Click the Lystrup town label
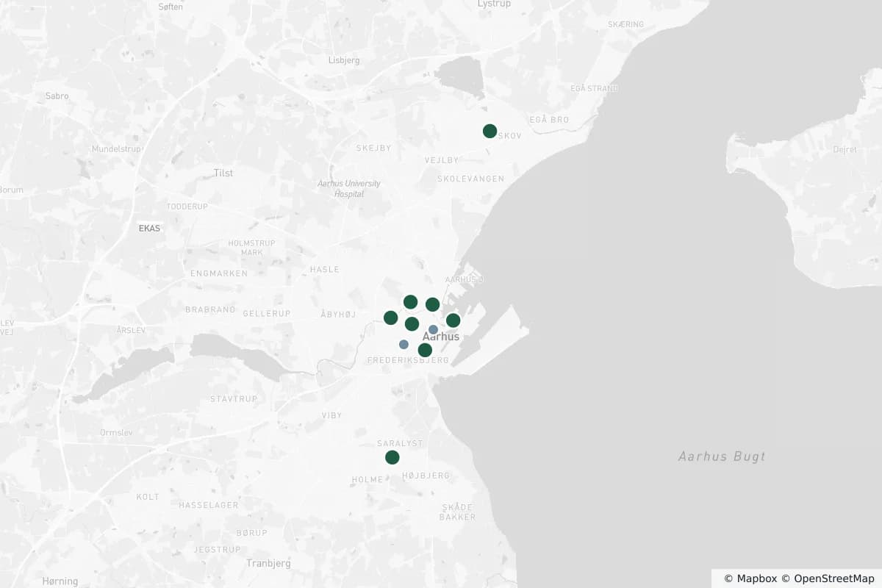Screen dimensions: 882x588 coord(494,4)
